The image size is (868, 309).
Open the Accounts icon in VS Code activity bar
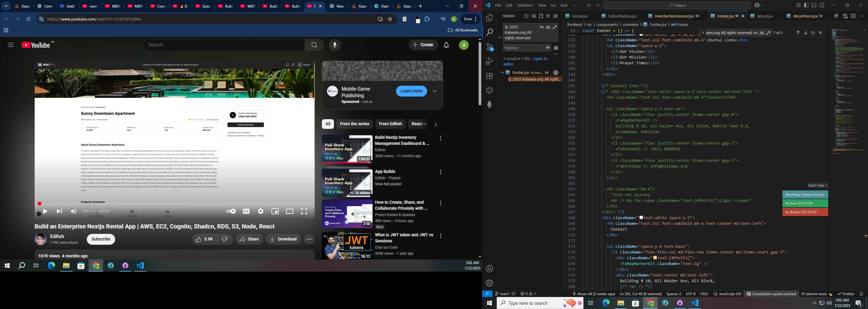click(x=489, y=269)
